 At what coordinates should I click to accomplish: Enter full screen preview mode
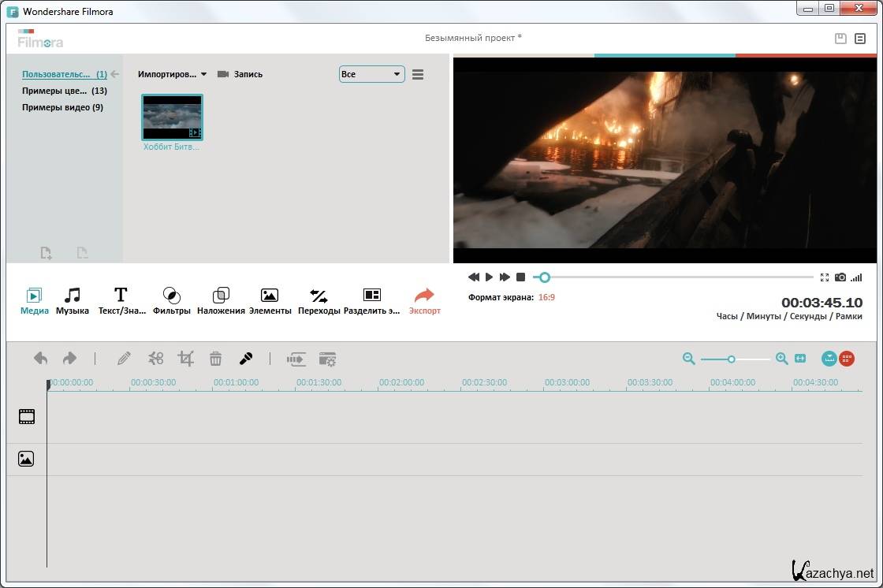point(824,277)
